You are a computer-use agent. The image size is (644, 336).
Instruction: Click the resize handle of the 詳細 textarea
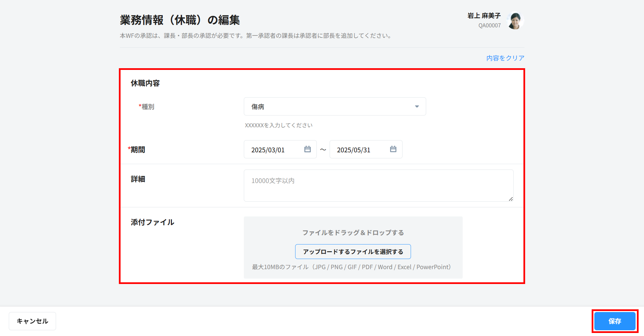tap(511, 199)
